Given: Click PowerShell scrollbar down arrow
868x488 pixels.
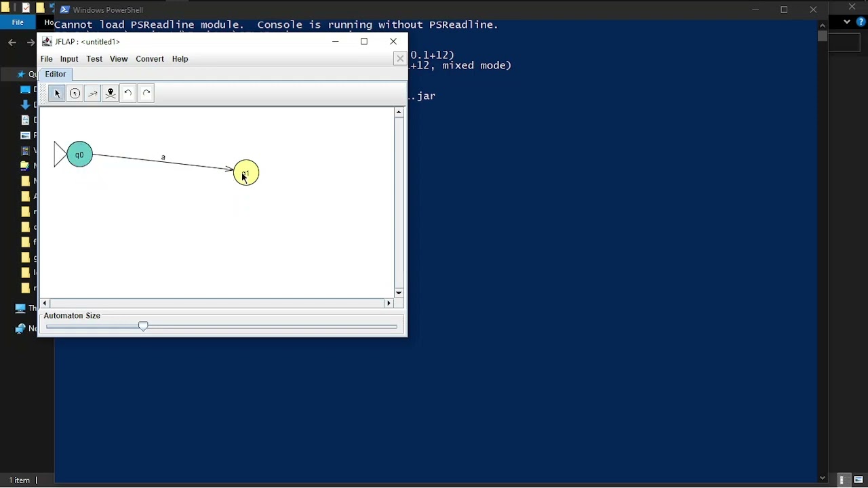Looking at the screenshot, I should coord(823,478).
